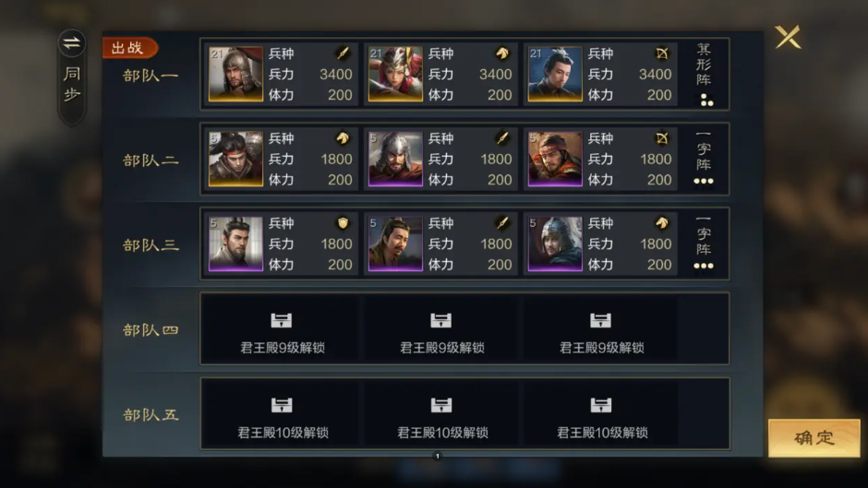Viewport: 868px width, 488px height.
Task: Toggle the 同步 sync switch
Action: 72,77
